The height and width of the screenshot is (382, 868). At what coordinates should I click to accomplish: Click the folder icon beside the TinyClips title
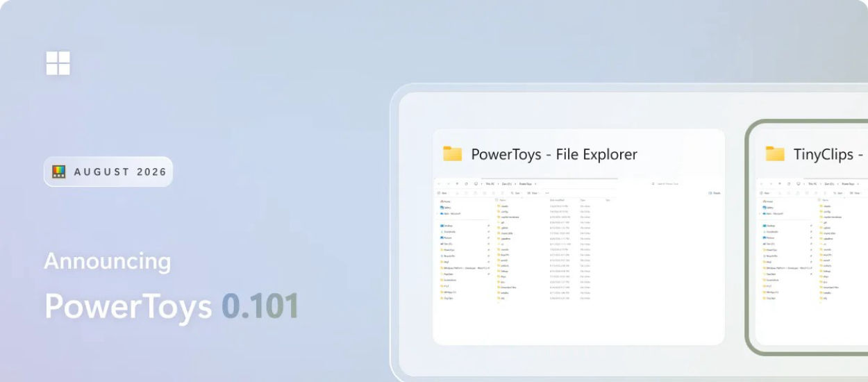[775, 153]
